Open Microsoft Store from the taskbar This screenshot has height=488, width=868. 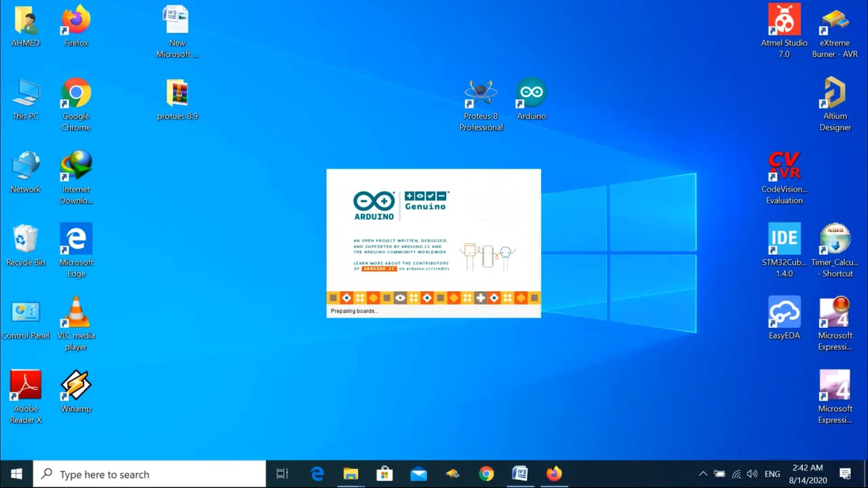(x=384, y=474)
